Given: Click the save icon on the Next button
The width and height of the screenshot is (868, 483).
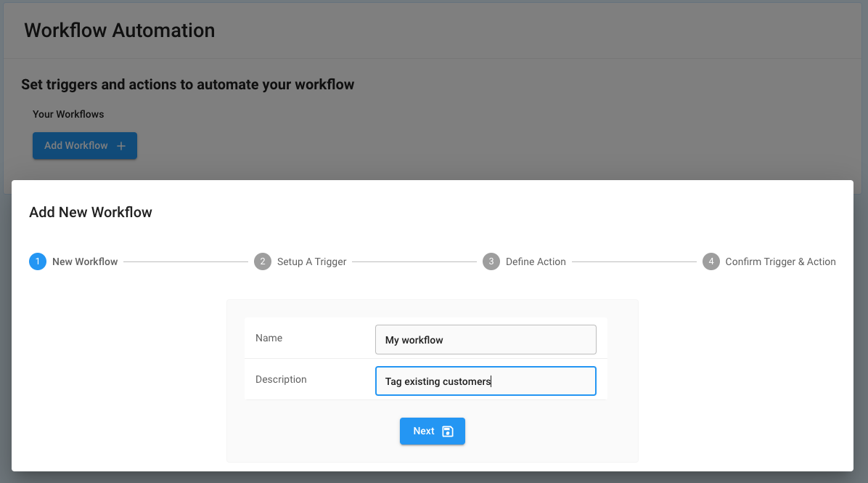Looking at the screenshot, I should (448, 431).
